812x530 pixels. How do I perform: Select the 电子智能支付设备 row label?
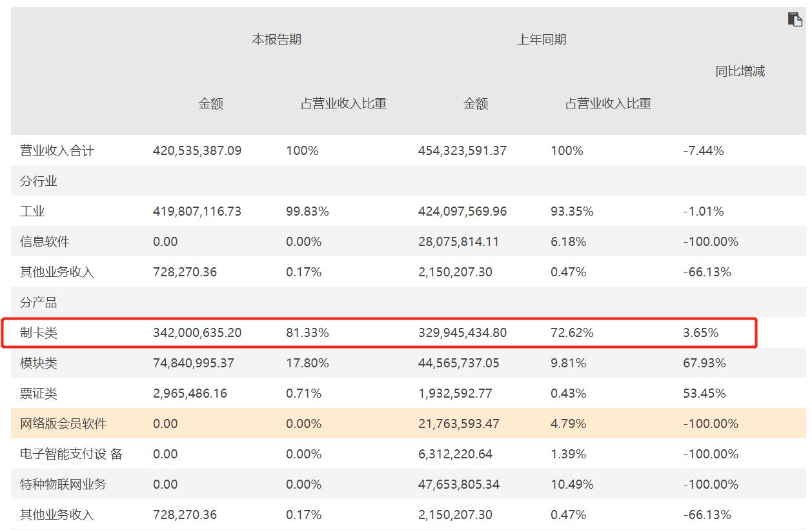[65, 454]
